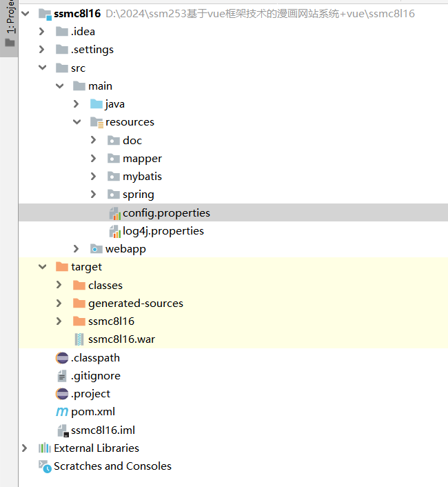Click the Eclipse .classpath file icon

(x=62, y=357)
